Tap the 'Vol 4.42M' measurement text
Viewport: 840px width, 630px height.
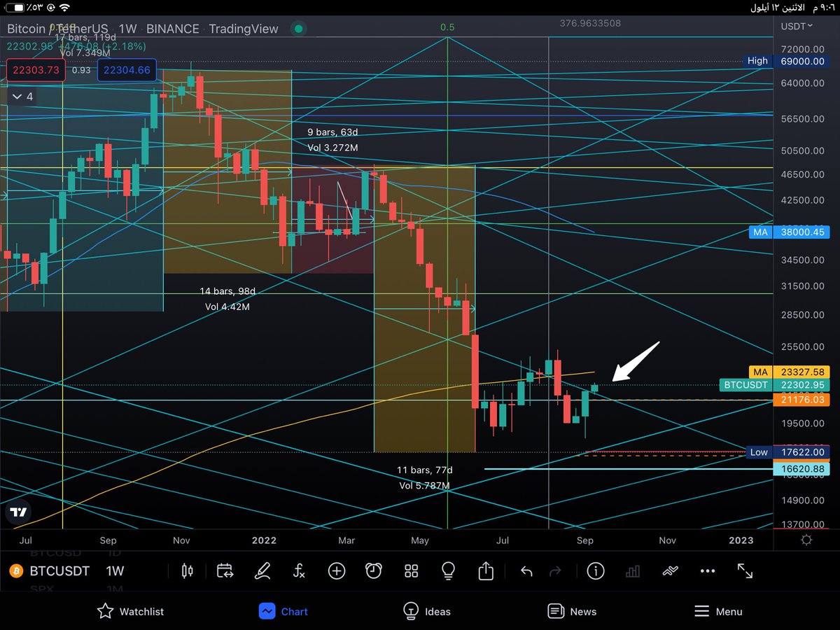point(227,307)
